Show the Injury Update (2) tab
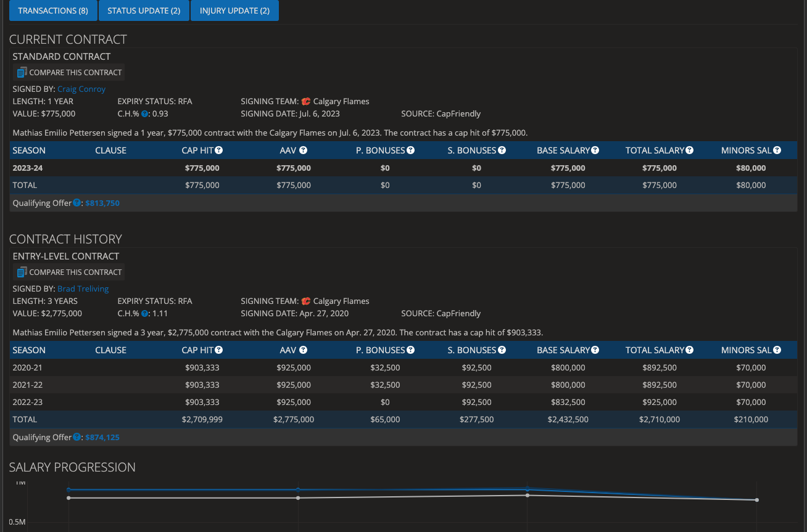This screenshot has width=807, height=532. tap(234, 10)
